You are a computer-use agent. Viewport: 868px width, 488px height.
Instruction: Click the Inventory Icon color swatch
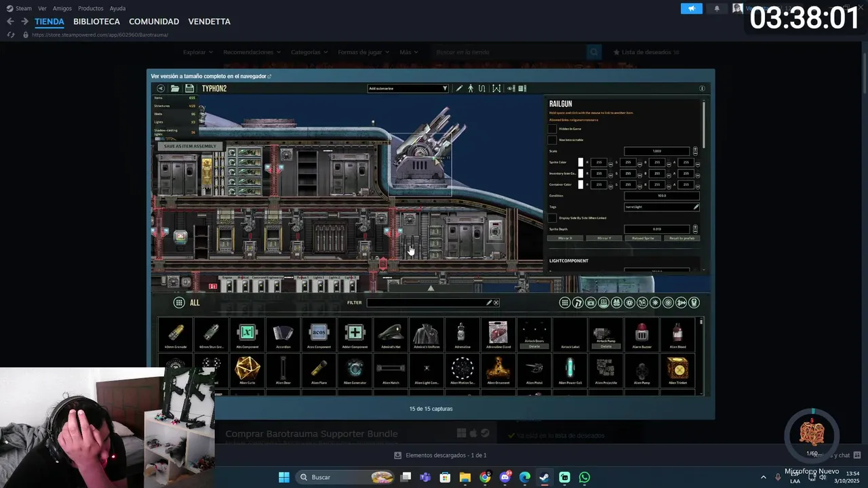[580, 174]
